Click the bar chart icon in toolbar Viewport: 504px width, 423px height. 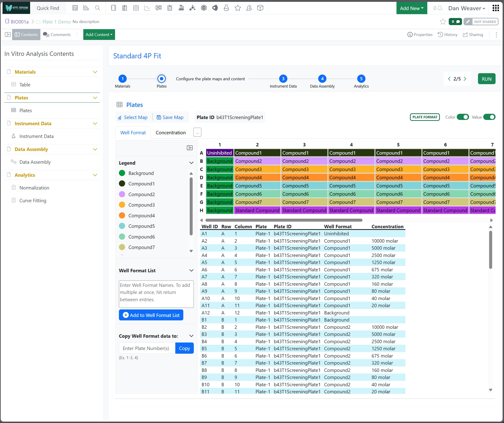pos(86,8)
